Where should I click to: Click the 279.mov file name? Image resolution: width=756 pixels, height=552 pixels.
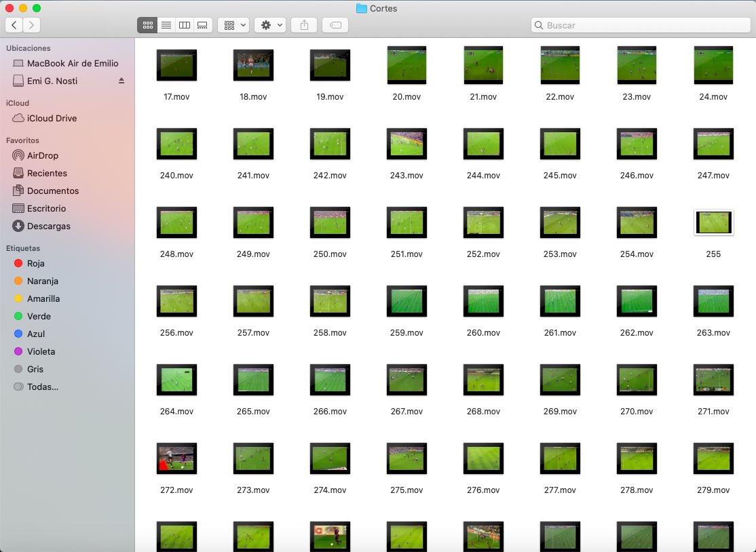713,490
